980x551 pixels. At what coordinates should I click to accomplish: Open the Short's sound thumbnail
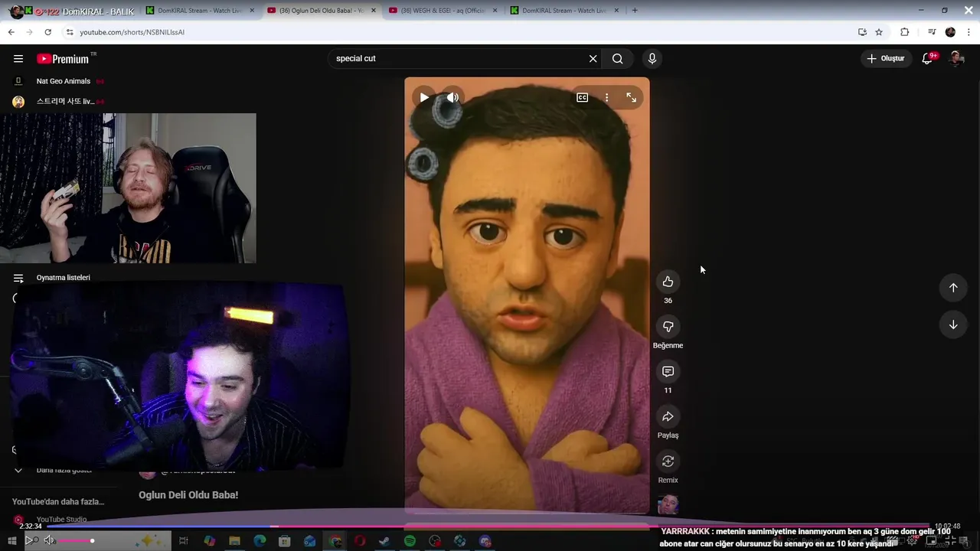(x=668, y=504)
